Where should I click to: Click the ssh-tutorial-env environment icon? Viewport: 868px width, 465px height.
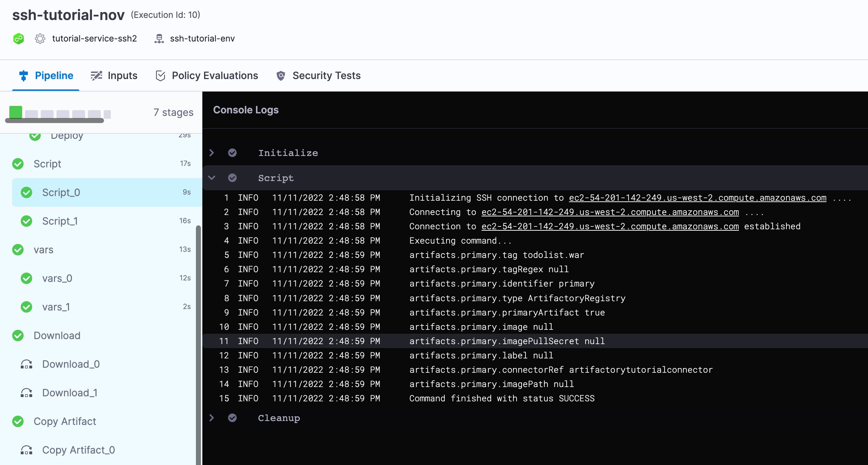[159, 39]
